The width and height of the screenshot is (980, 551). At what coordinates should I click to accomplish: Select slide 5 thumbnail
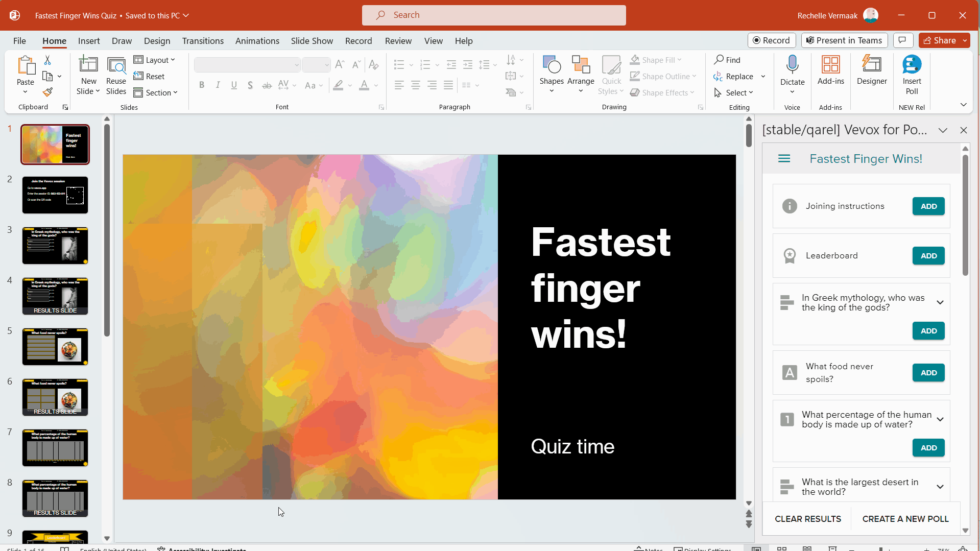(x=55, y=347)
